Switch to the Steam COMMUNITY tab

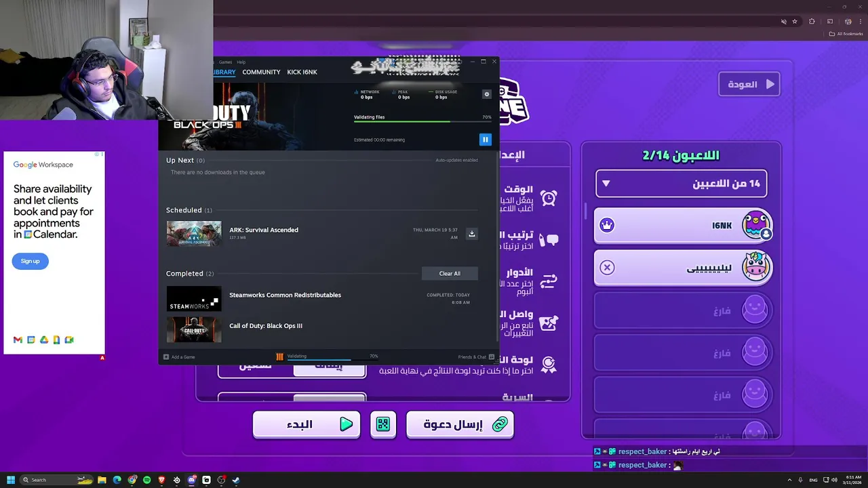(261, 72)
